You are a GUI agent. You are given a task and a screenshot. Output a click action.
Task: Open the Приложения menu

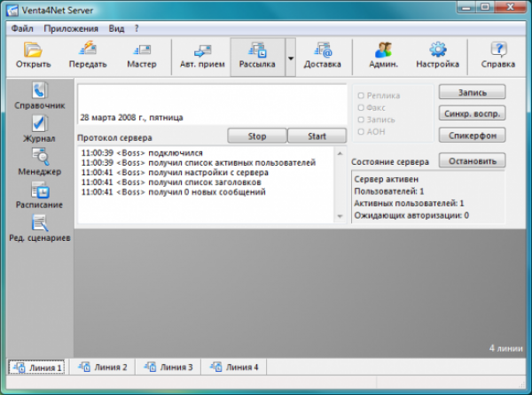71,28
